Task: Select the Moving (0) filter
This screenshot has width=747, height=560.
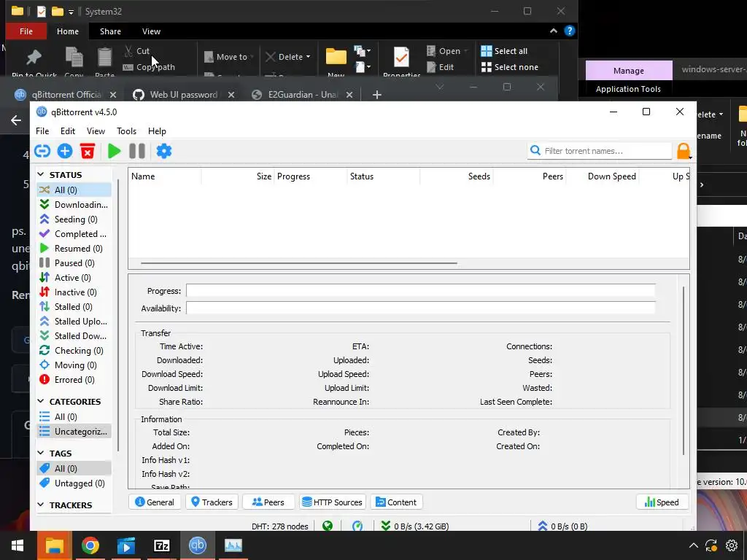Action: [74, 365]
